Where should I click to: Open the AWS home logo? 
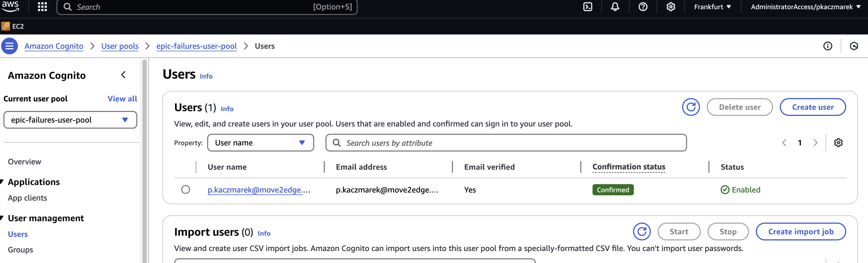pyautogui.click(x=10, y=6)
